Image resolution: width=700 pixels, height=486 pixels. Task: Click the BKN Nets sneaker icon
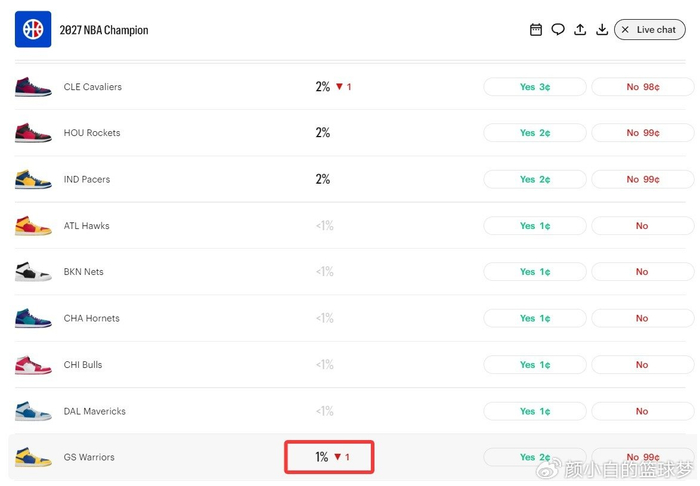pos(33,272)
